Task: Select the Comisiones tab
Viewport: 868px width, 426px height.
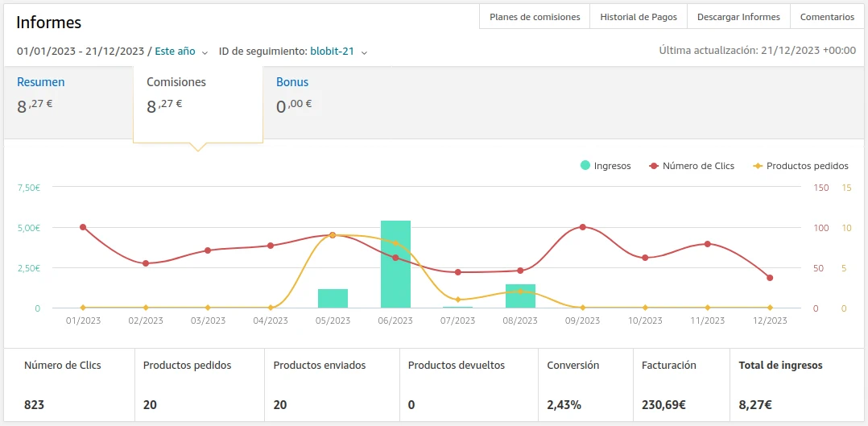Action: tap(176, 82)
